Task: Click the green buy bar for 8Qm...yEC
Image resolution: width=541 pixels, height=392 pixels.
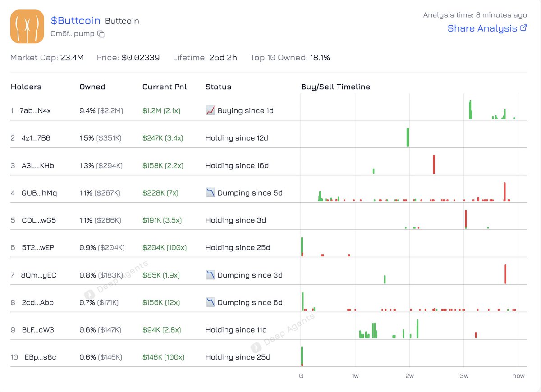Action: point(385,279)
